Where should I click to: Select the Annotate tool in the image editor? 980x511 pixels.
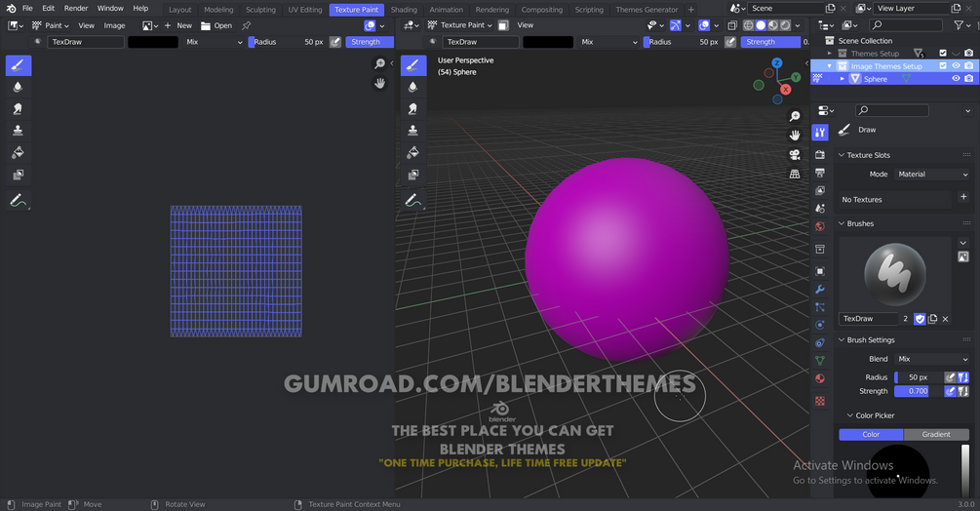[x=19, y=201]
